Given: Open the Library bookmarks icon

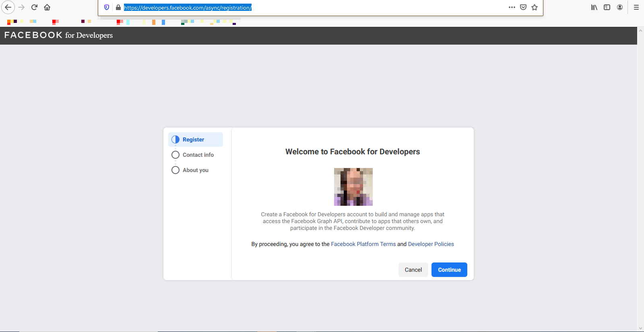Looking at the screenshot, I should pos(594,7).
